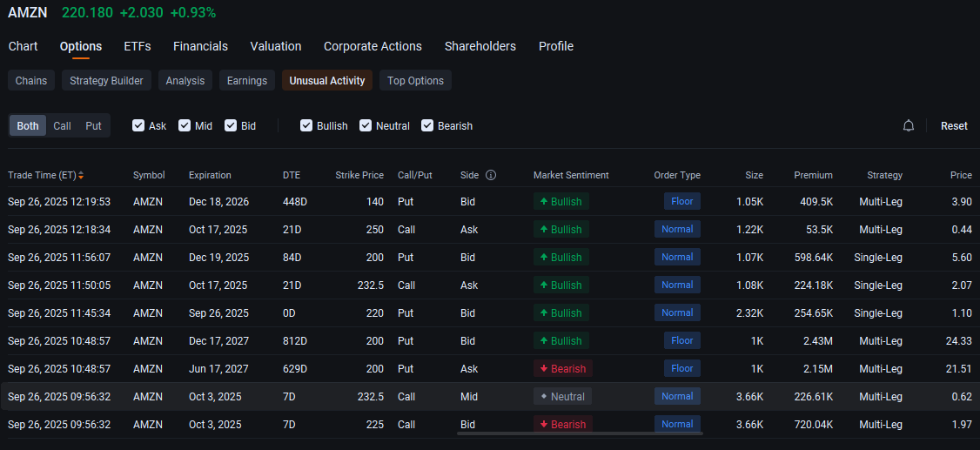Click the Strategy column header

[x=884, y=175]
